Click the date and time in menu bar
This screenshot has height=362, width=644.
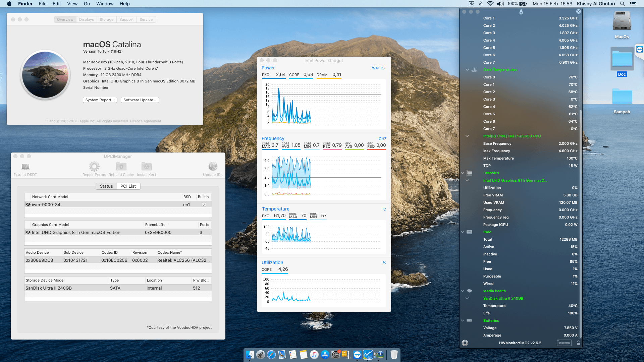[552, 4]
